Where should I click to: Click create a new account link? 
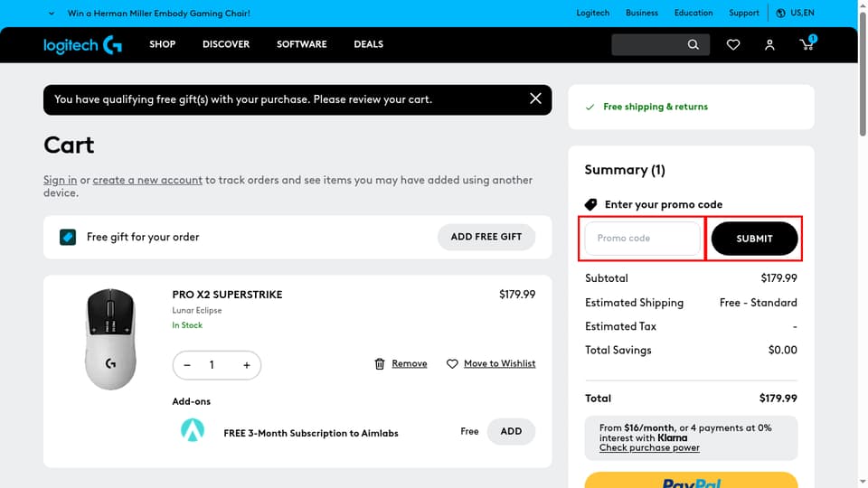tap(147, 180)
